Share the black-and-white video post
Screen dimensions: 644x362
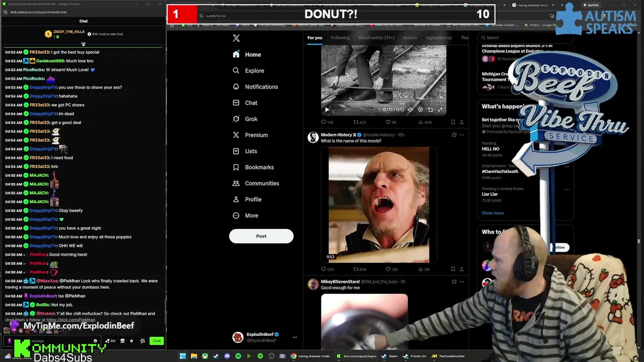click(462, 122)
